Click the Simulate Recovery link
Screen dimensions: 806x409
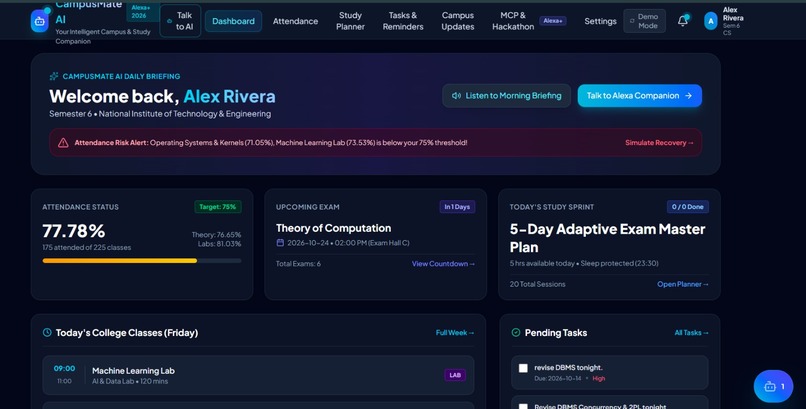pos(660,143)
